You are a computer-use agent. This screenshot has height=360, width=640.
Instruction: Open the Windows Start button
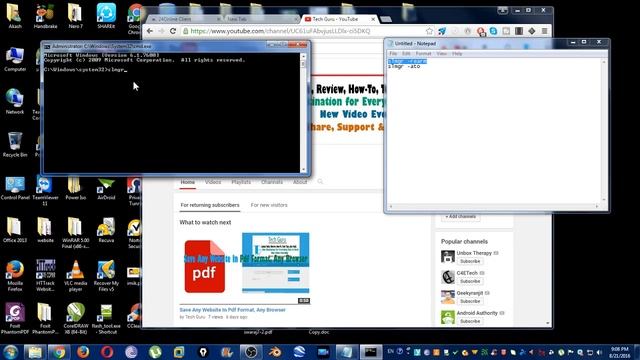tap(11, 352)
